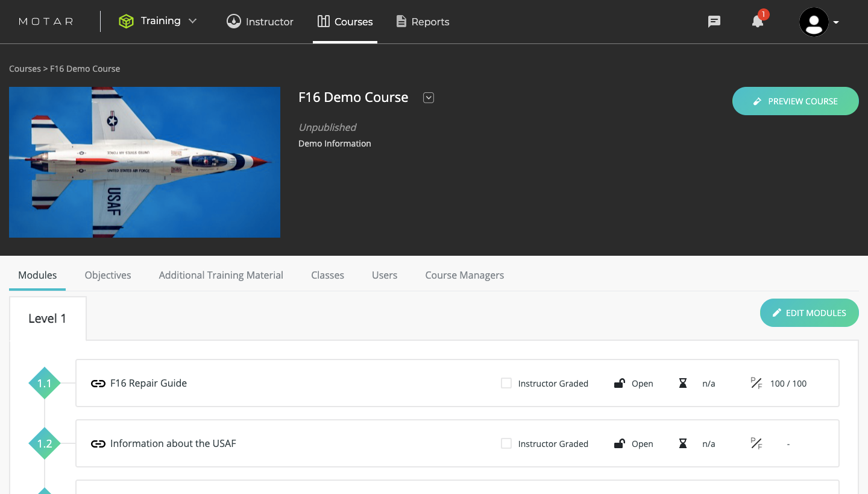Viewport: 868px width, 494px height.
Task: Open the Reports section
Action: pyautogui.click(x=423, y=22)
